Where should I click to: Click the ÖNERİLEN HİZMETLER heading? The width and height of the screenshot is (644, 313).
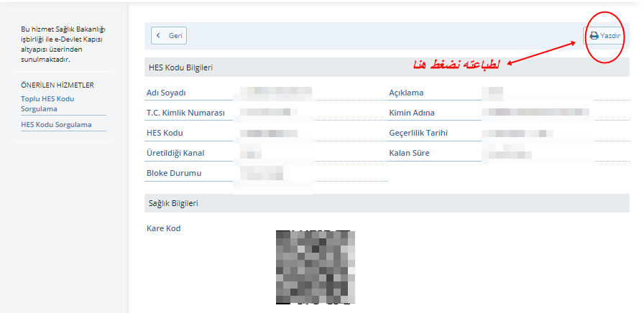coord(57,85)
